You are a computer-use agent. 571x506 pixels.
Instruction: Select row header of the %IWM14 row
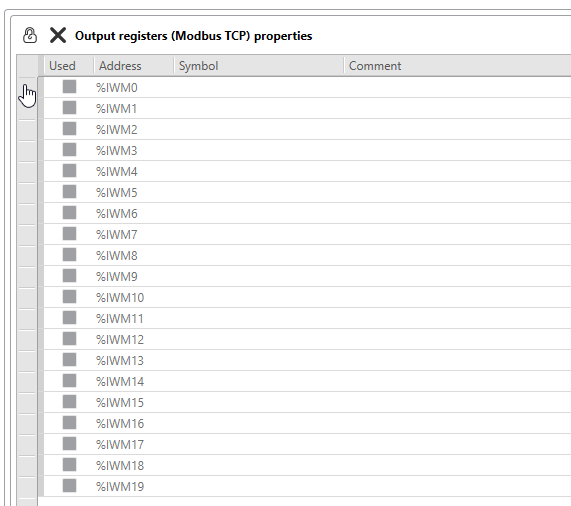tap(27, 381)
